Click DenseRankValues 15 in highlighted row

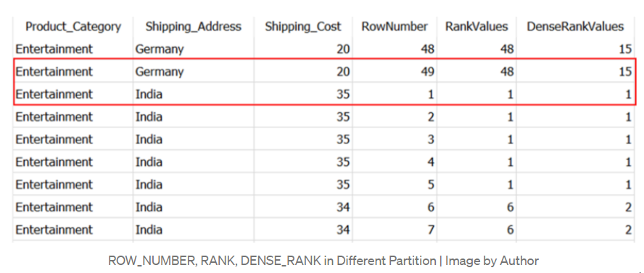pos(575,72)
